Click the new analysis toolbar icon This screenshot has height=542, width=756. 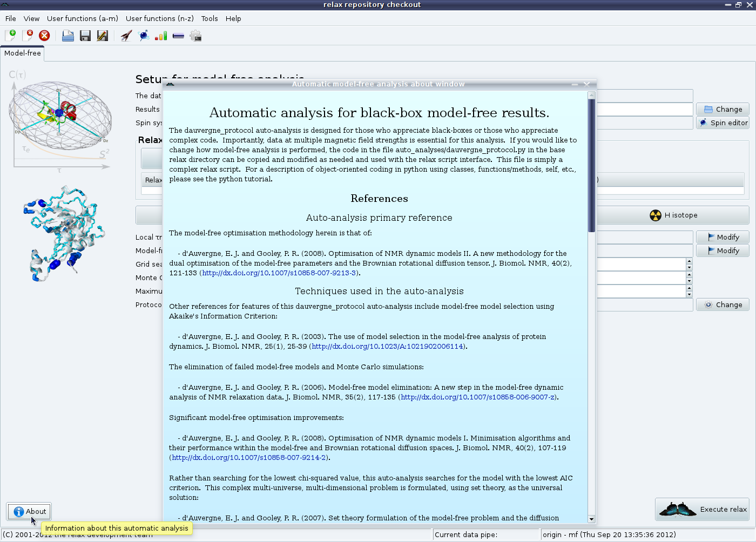(x=10, y=36)
